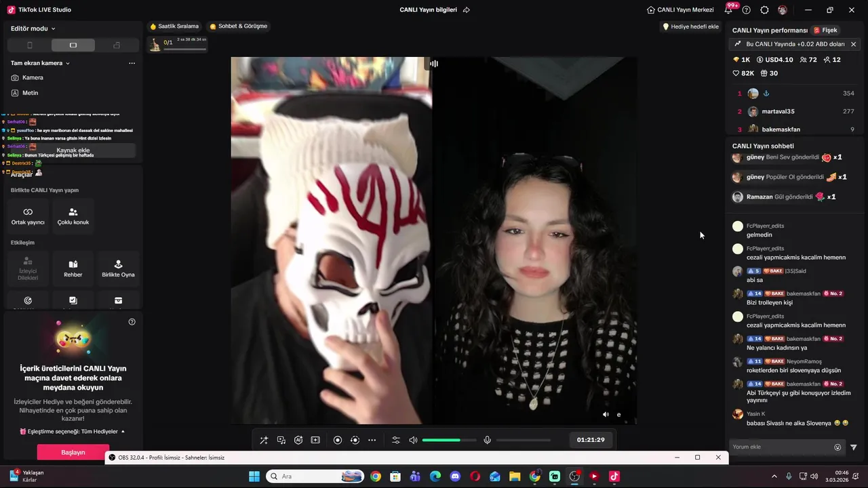
Task: Click the 0/1 goal progress widget
Action: (178, 45)
